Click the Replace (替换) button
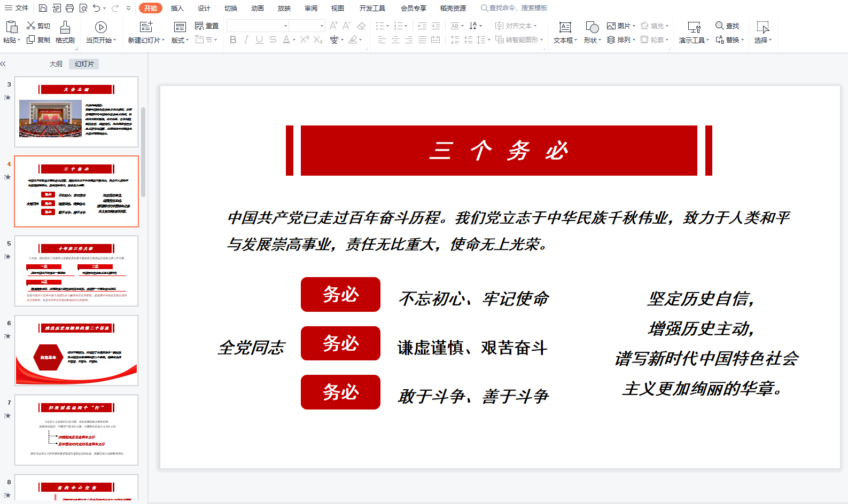Image resolution: width=848 pixels, height=504 pixels. click(x=729, y=40)
